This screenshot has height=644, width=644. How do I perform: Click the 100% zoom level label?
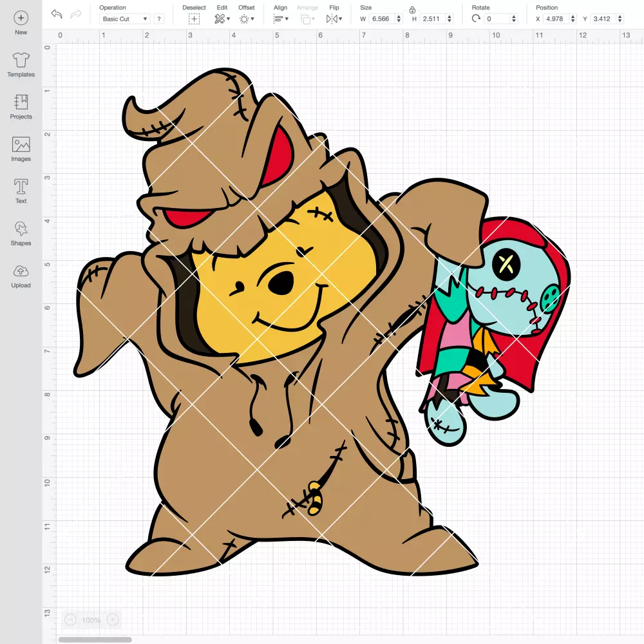(91, 620)
